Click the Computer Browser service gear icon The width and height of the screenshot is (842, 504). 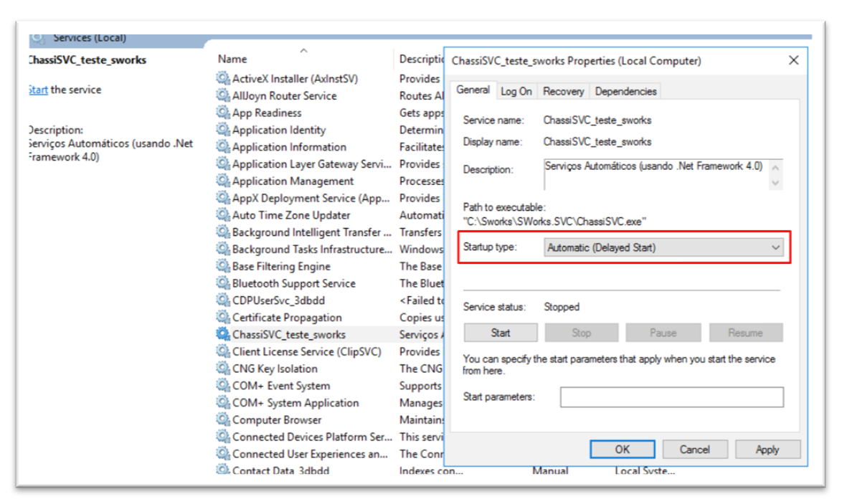[223, 419]
